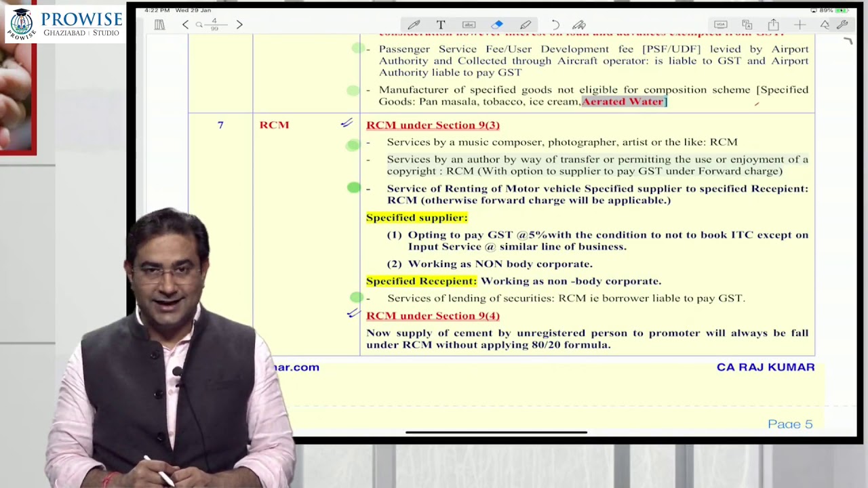The width and height of the screenshot is (868, 488).
Task: Click 'CA RAJ KUMAR' footer text
Action: 766,367
